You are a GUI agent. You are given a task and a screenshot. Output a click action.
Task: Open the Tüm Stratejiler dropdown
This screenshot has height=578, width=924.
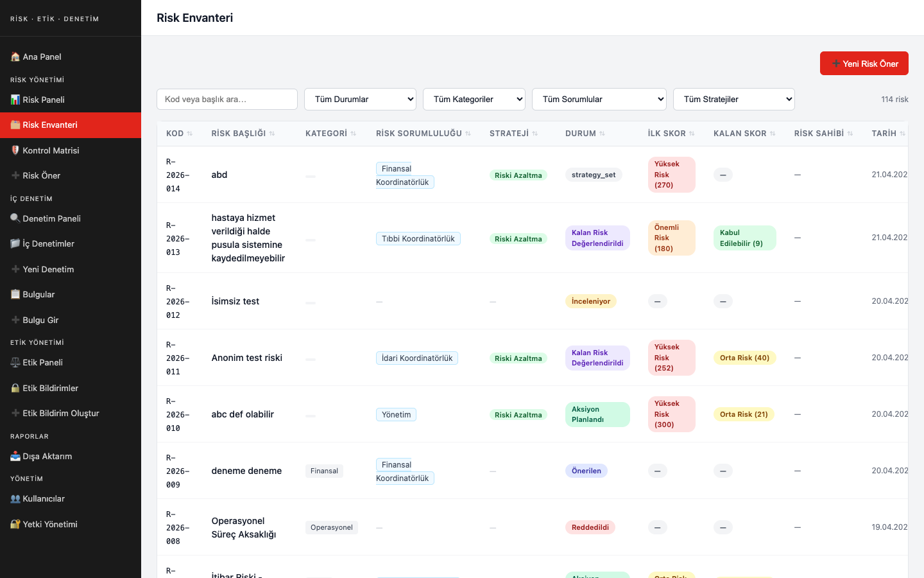point(733,99)
